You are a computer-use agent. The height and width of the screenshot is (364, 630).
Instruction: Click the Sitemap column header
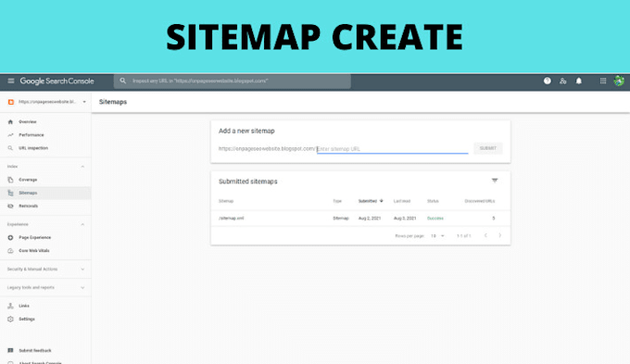[226, 201]
